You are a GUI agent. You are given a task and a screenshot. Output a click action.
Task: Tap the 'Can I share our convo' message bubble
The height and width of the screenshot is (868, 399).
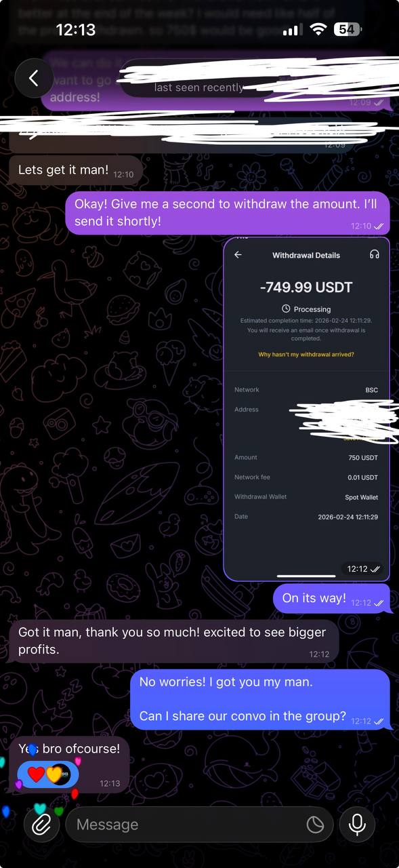pos(260,700)
